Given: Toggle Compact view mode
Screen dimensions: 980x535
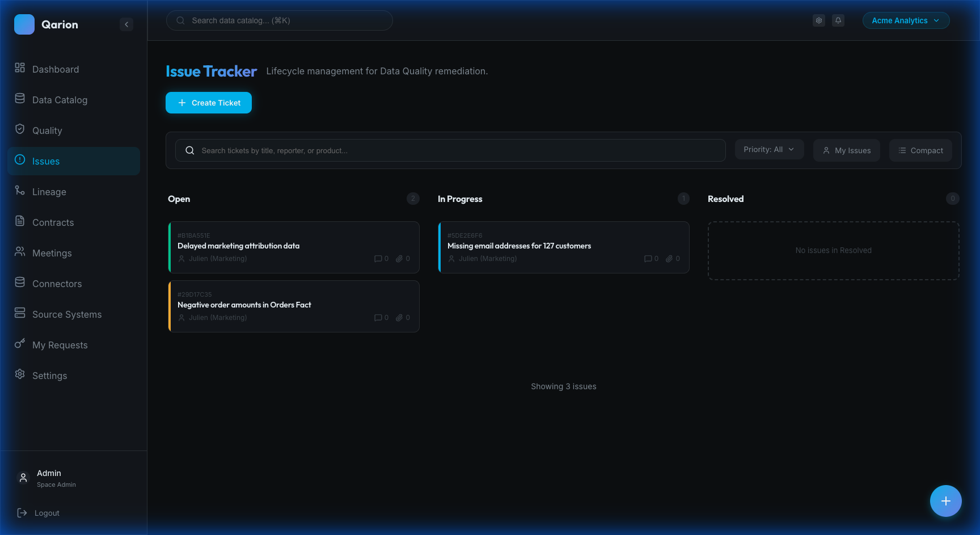Looking at the screenshot, I should click(920, 150).
